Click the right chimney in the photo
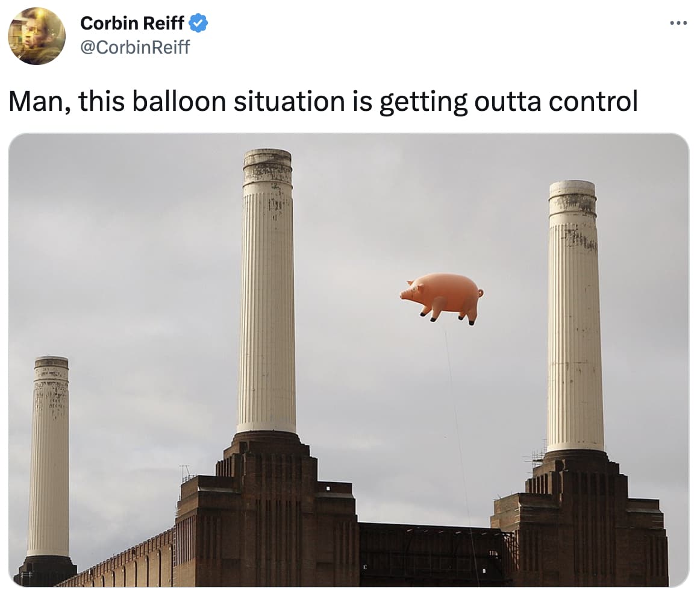This screenshot has height=605, width=700. [x=574, y=316]
